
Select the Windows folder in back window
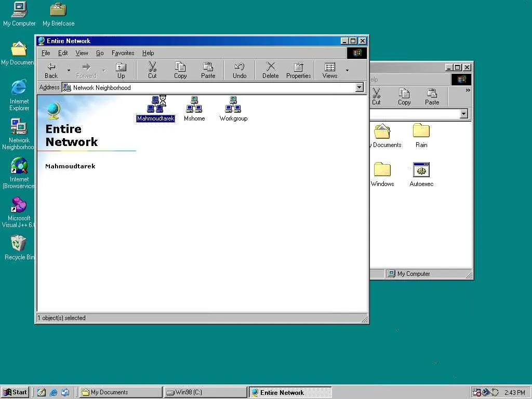click(382, 175)
